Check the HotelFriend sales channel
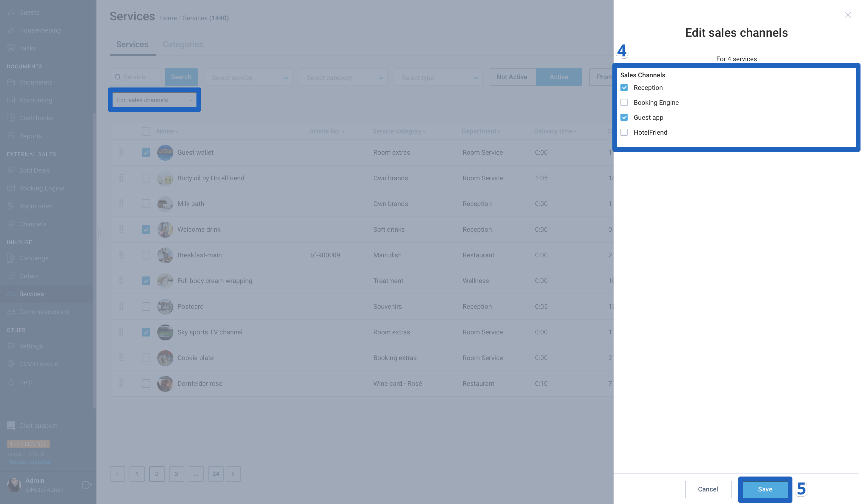This screenshot has height=504, width=862. [x=624, y=132]
